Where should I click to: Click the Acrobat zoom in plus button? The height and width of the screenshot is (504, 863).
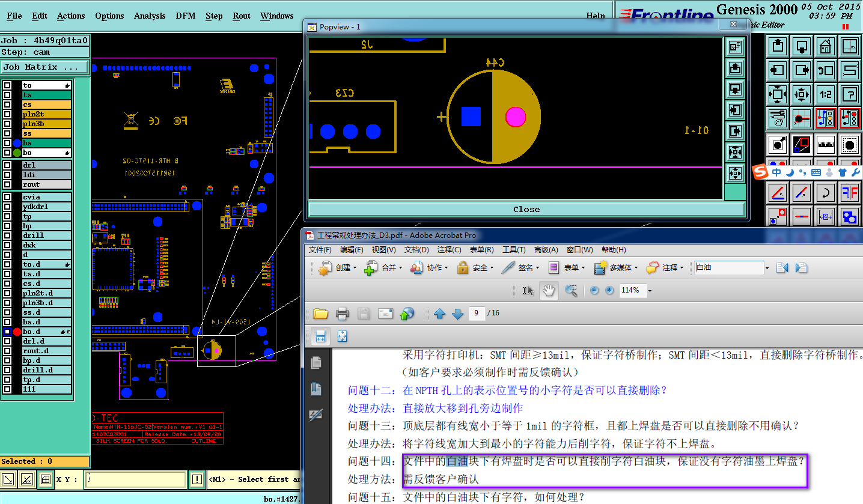(609, 291)
